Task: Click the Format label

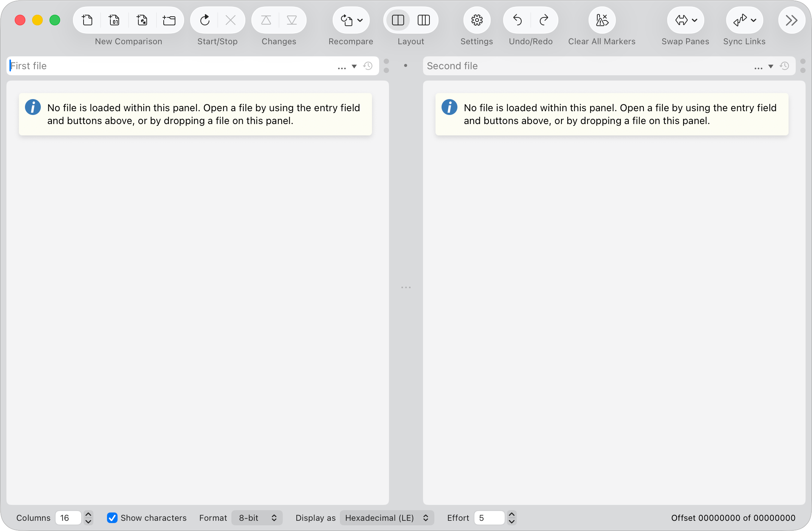Action: 213,518
